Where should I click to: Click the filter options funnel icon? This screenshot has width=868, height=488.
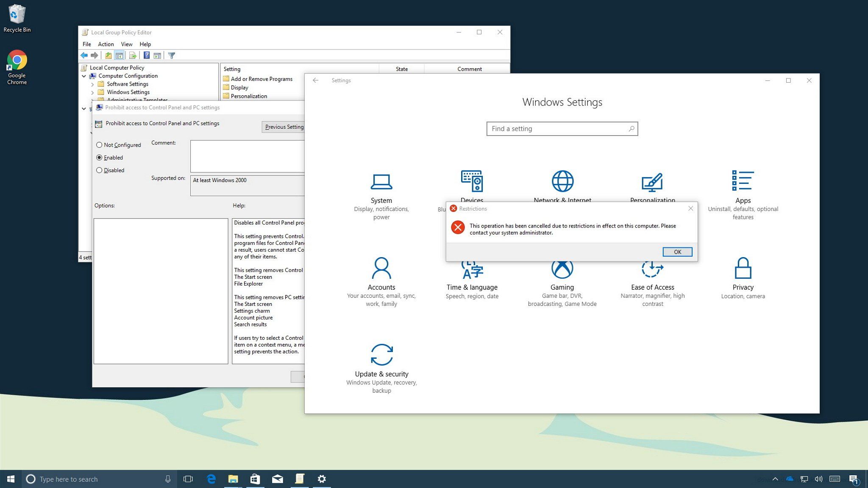coord(172,55)
